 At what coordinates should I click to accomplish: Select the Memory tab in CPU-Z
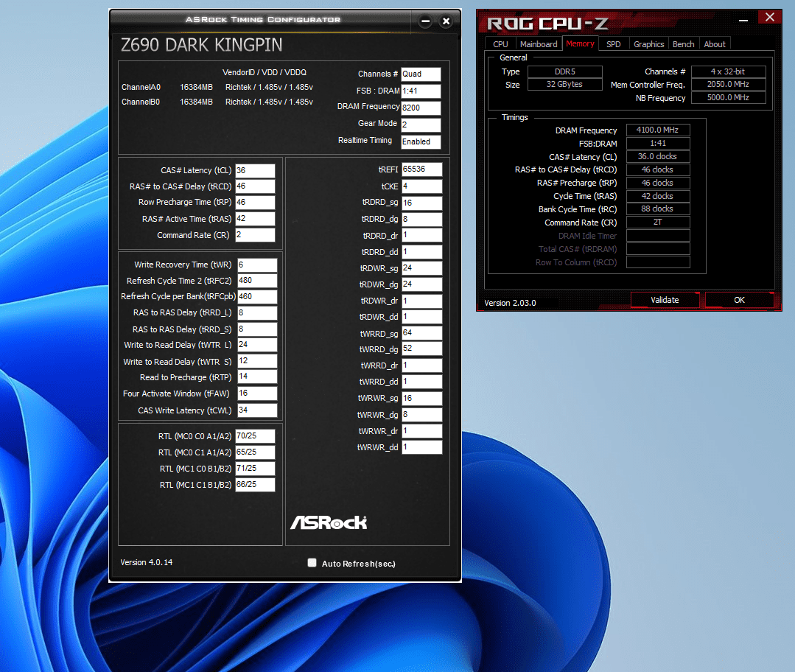[x=580, y=43]
